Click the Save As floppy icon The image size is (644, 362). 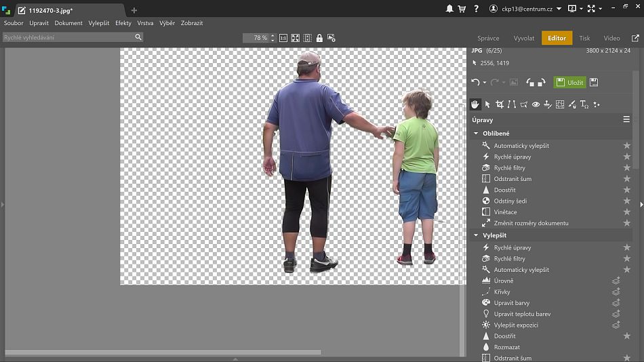[594, 82]
